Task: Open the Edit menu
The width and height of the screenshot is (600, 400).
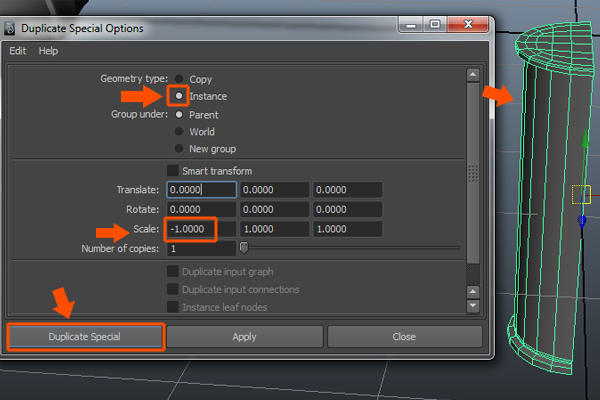Action: pyautogui.click(x=18, y=51)
